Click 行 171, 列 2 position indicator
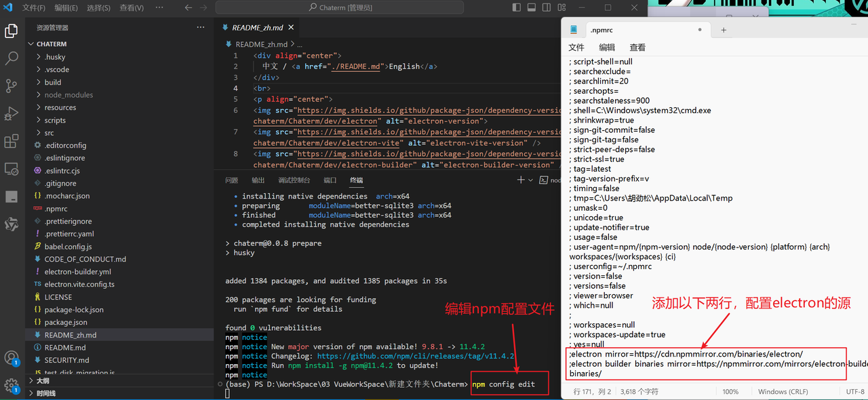 pyautogui.click(x=592, y=392)
